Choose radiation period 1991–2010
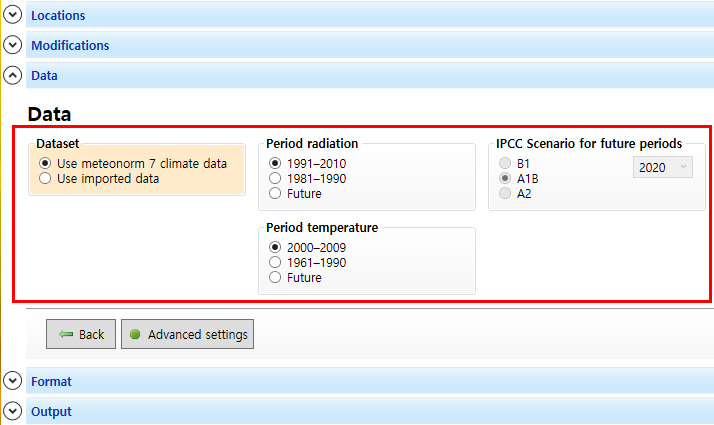The width and height of the screenshot is (714, 425). (275, 163)
